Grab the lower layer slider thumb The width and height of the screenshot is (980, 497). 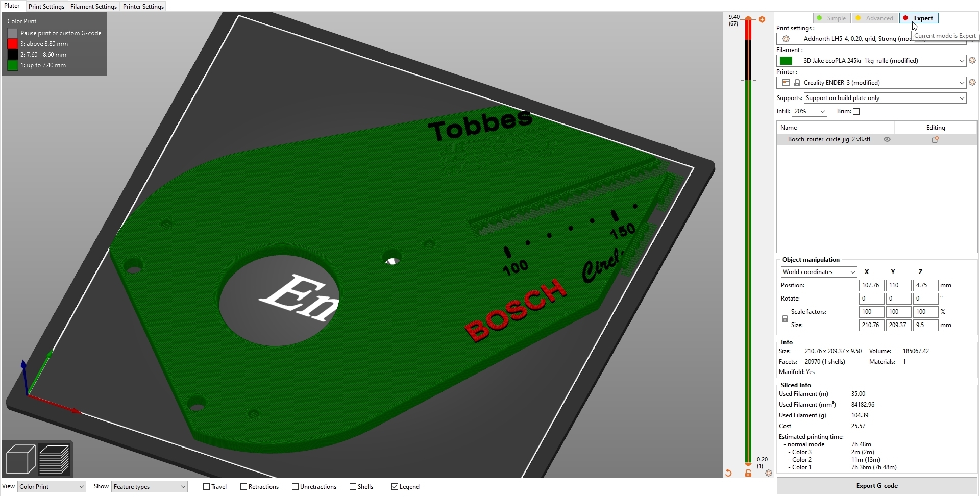(748, 464)
